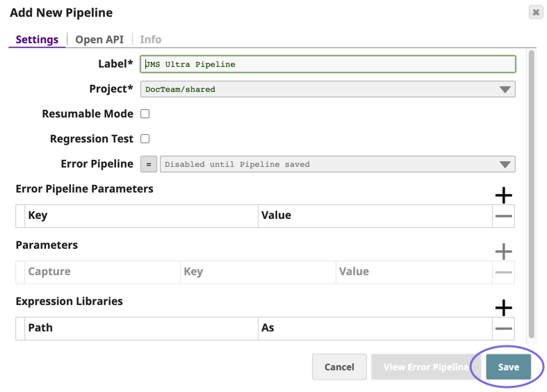Remove the Parameters table row
This screenshot has height=392, width=547.
[503, 272]
